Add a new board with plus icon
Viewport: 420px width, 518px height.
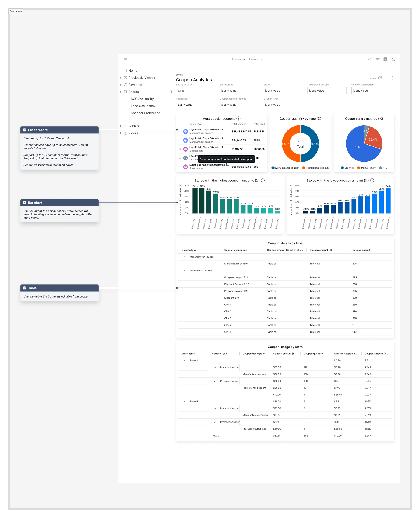171,92
